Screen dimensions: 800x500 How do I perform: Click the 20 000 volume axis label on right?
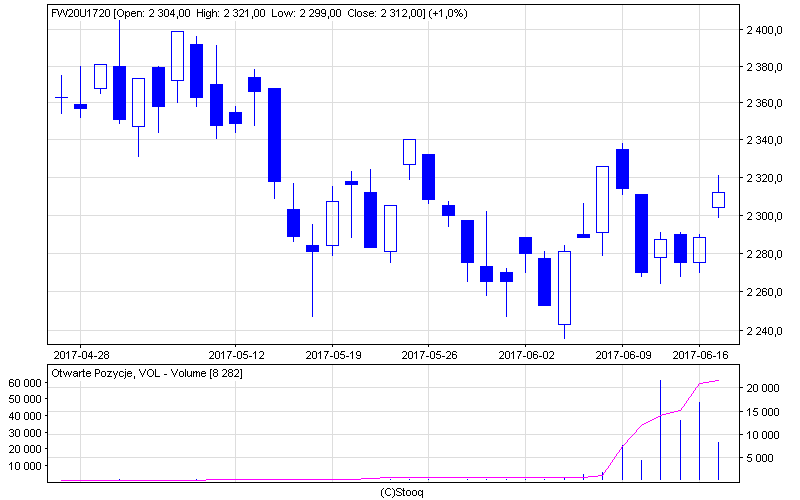click(763, 388)
